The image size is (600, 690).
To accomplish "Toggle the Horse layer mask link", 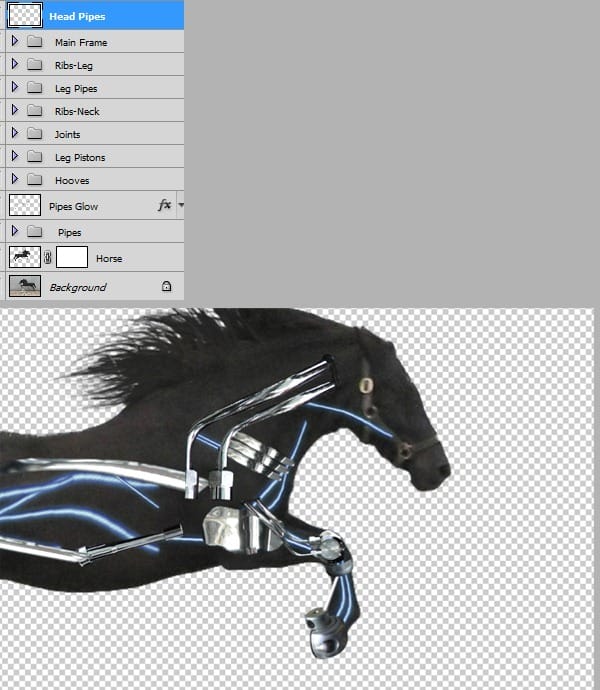I will [48, 258].
